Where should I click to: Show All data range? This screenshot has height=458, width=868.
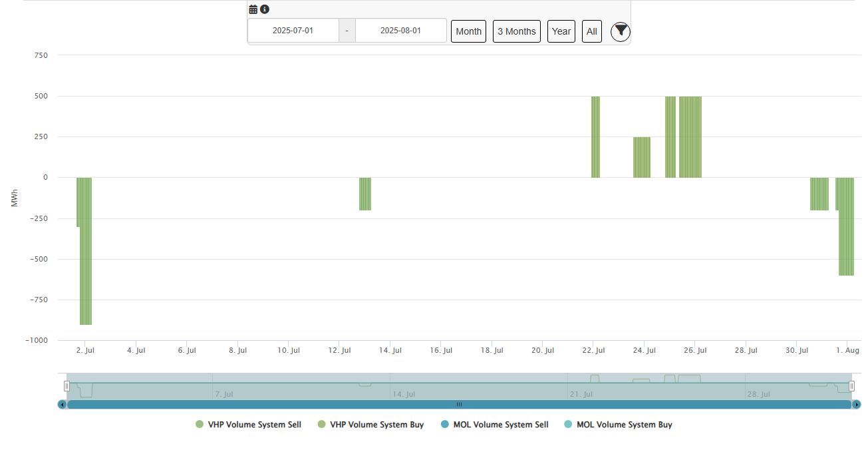591,31
